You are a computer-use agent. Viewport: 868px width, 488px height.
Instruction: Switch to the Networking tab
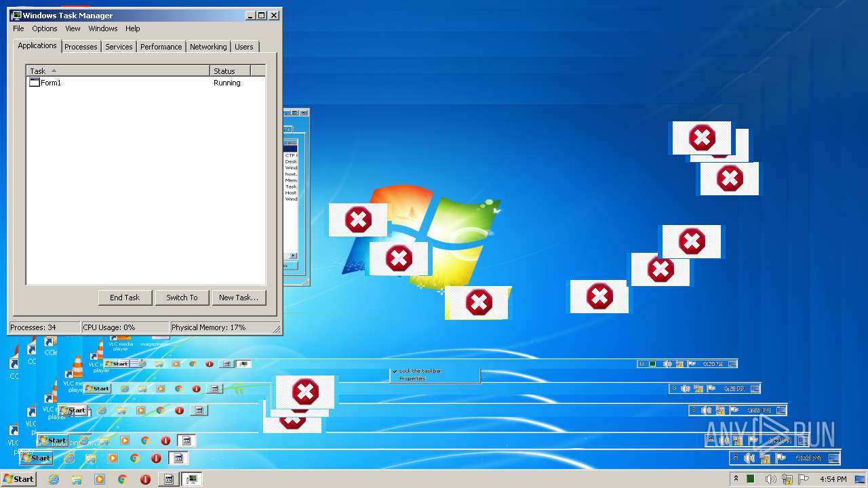click(208, 47)
